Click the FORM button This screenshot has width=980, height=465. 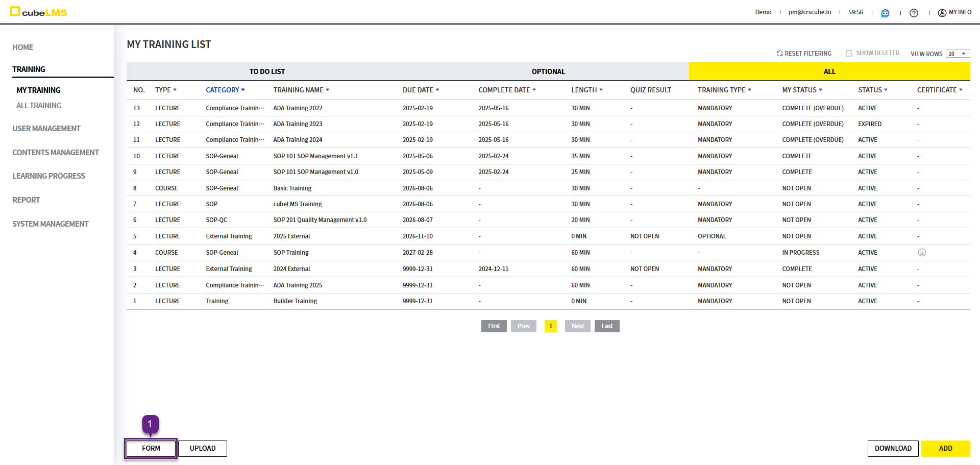pyautogui.click(x=151, y=448)
